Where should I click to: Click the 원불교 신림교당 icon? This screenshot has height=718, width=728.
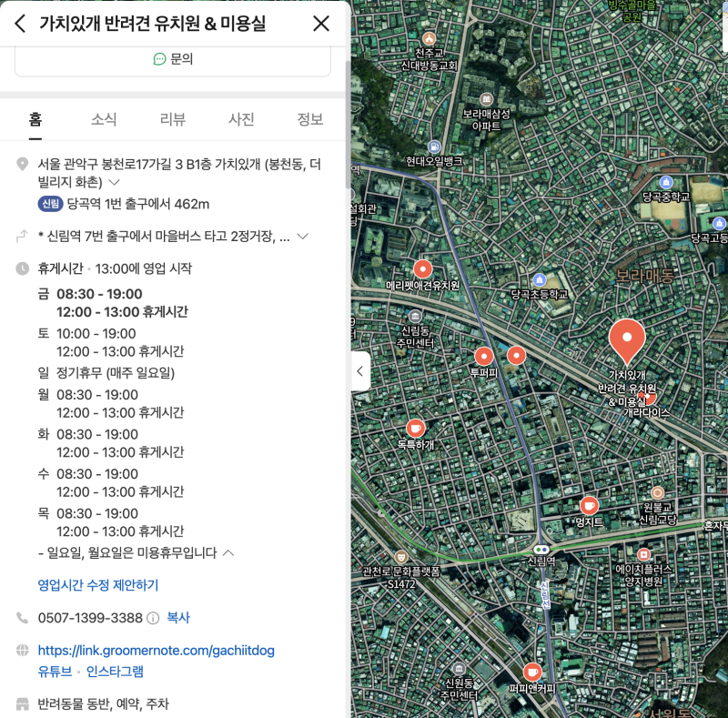(657, 492)
